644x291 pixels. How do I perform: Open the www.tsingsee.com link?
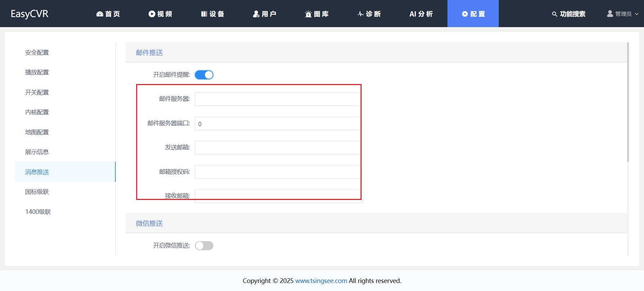click(321, 281)
